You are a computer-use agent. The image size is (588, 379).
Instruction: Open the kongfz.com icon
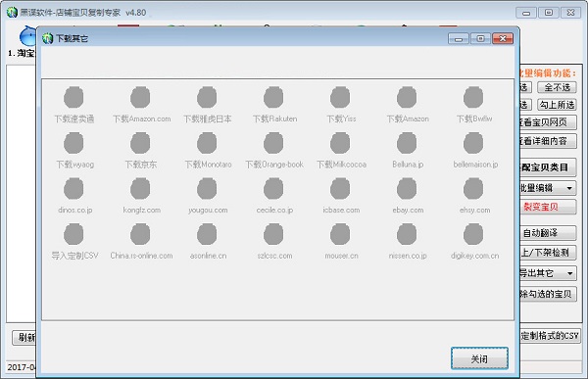click(140, 189)
